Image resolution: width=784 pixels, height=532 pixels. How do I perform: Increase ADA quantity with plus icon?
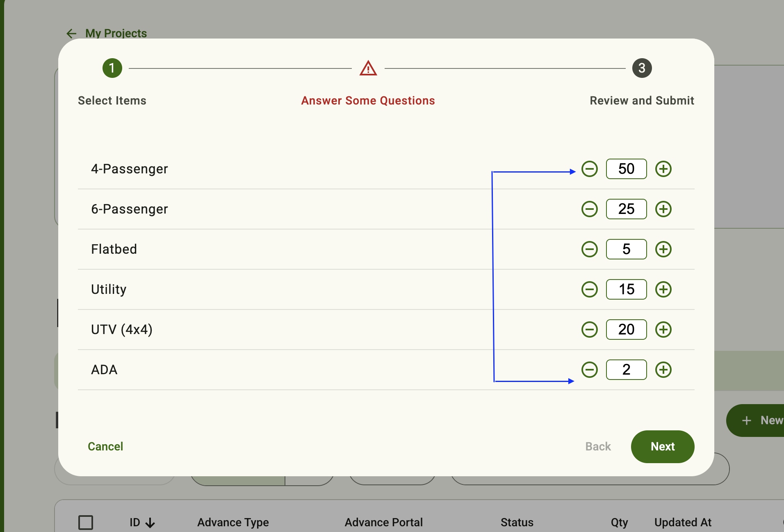(x=663, y=370)
